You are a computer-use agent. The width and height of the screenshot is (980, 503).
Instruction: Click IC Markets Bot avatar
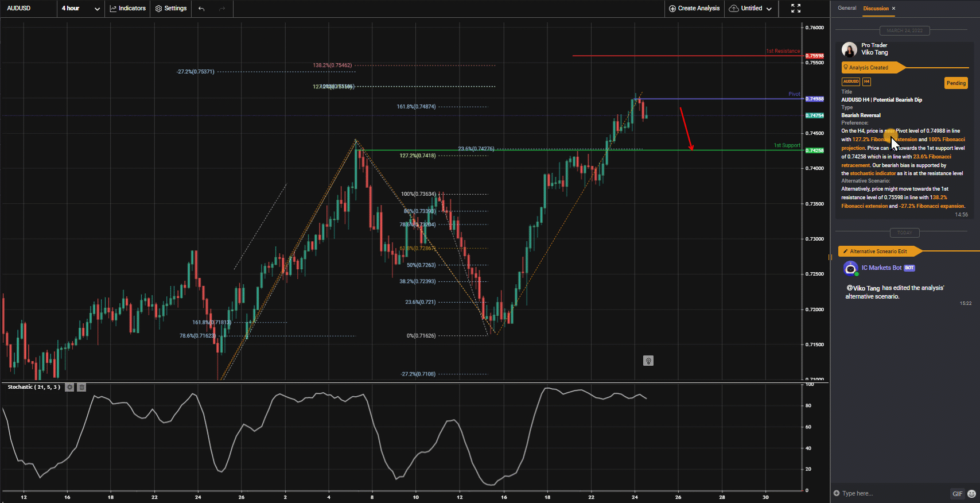[850, 268]
